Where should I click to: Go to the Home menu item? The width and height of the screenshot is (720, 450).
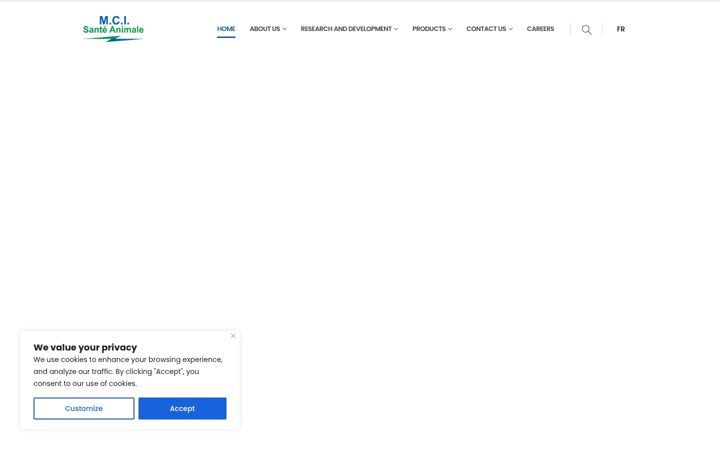coord(226,28)
